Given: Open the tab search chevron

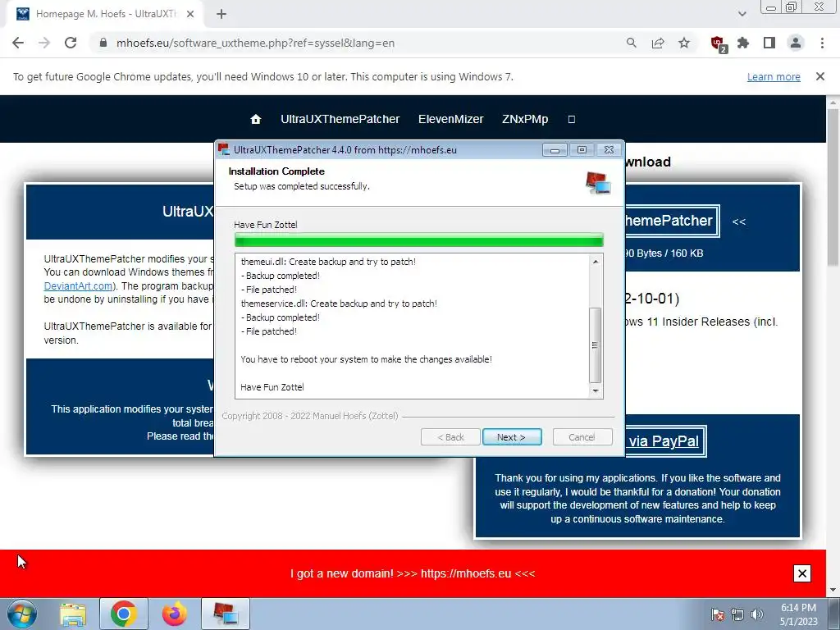Looking at the screenshot, I should (742, 14).
